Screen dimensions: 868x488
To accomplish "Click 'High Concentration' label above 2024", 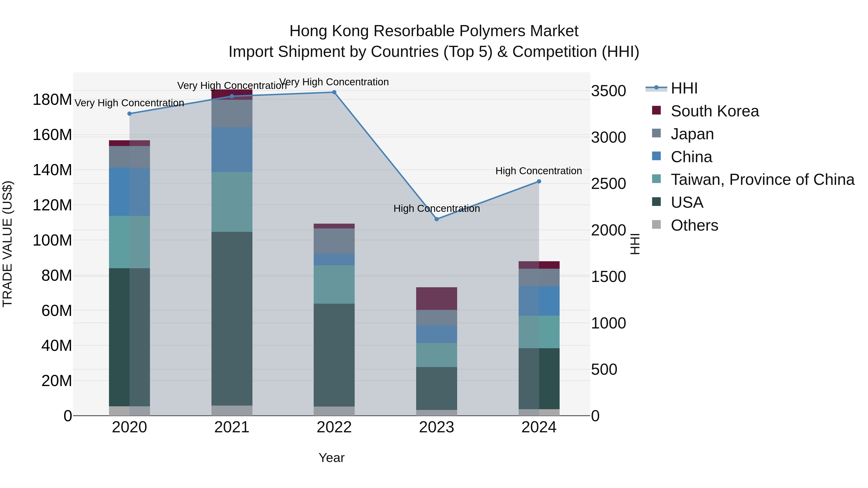I will click(539, 171).
